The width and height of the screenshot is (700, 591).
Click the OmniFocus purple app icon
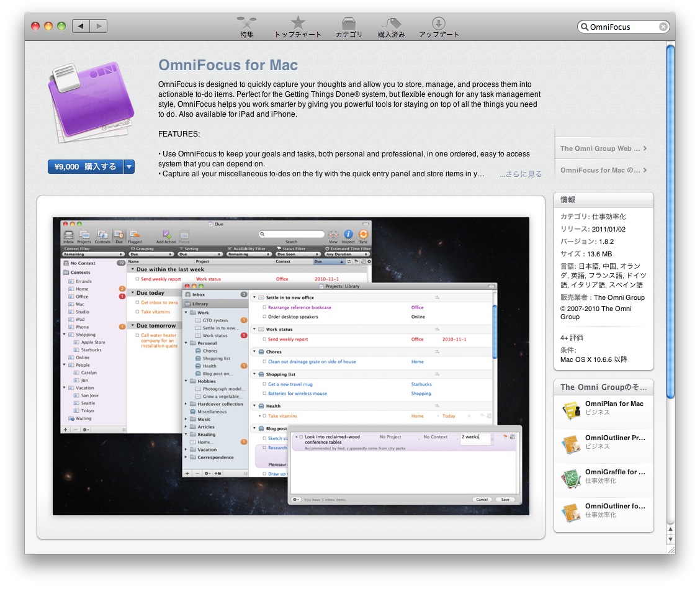pyautogui.click(x=89, y=107)
